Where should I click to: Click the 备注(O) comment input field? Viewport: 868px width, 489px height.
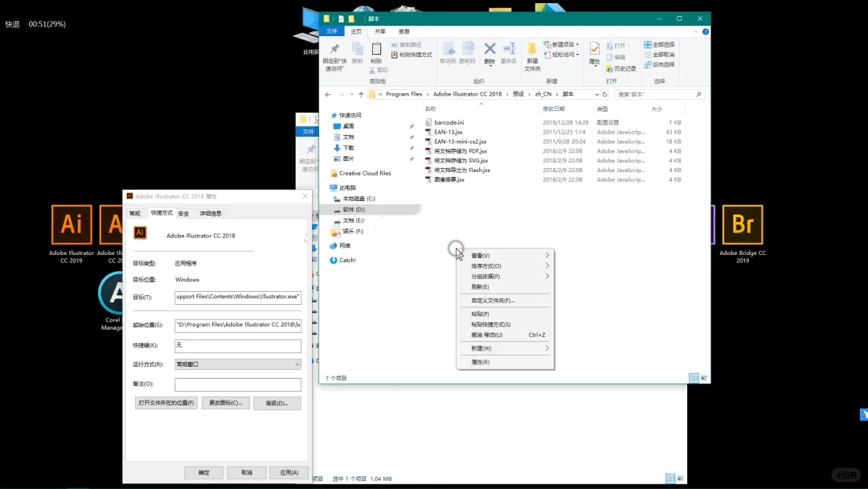(238, 384)
